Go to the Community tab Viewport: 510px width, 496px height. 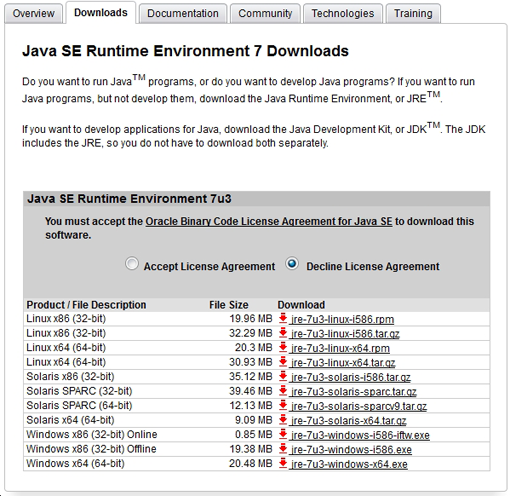[265, 13]
